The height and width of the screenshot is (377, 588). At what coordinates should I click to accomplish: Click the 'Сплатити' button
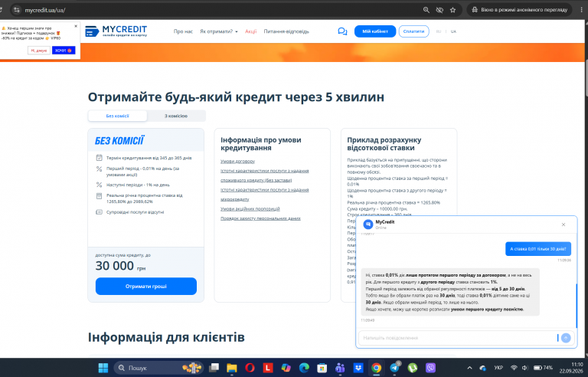(413, 31)
